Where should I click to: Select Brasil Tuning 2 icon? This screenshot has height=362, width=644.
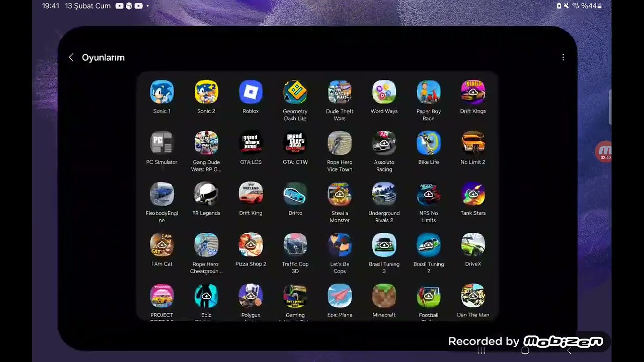[429, 245]
